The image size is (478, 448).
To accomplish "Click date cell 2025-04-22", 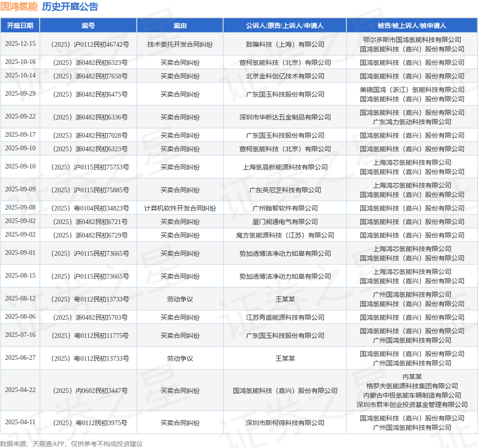I will click(20, 390).
